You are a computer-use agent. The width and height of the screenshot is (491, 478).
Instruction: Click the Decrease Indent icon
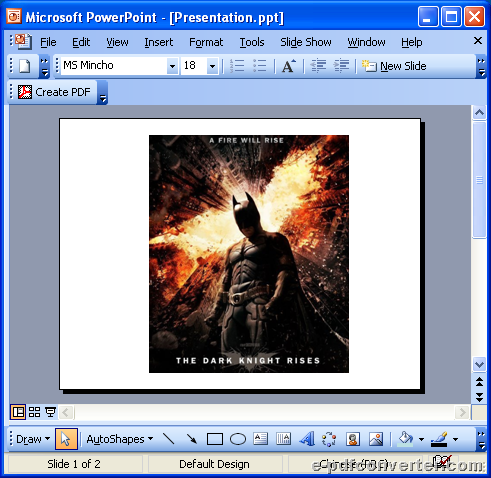(318, 66)
